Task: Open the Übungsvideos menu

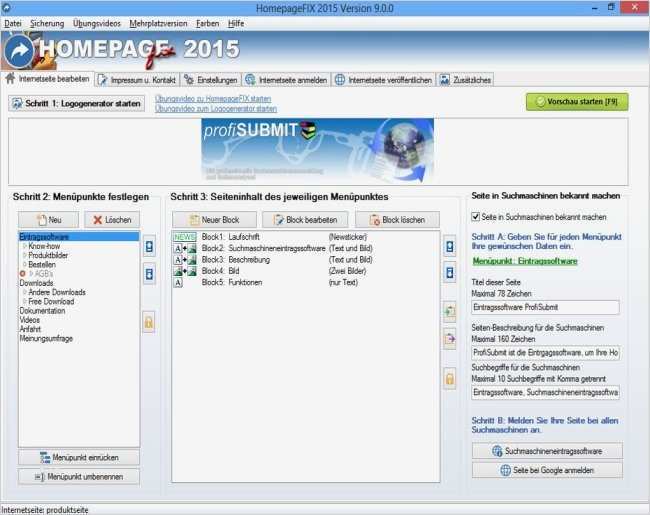Action: click(97, 24)
